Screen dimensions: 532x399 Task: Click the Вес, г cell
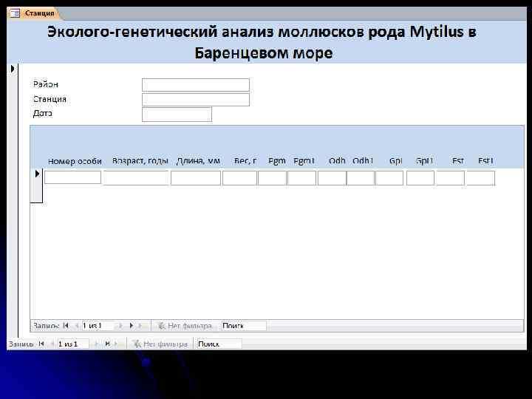click(239, 178)
